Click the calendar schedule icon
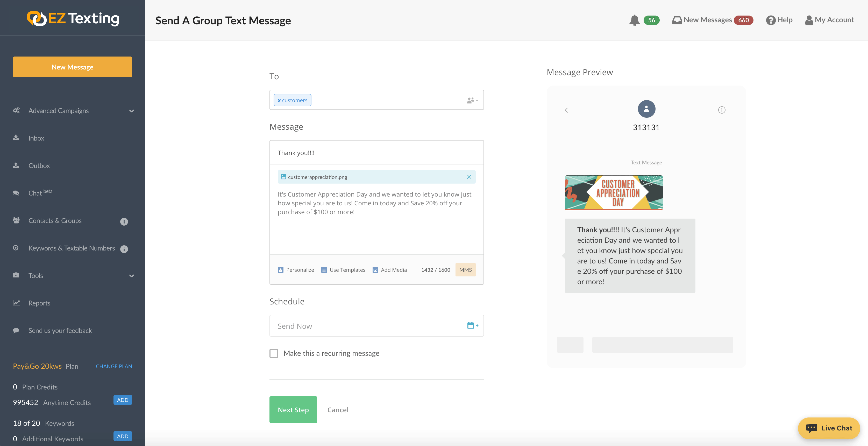The image size is (868, 446). pyautogui.click(x=472, y=326)
